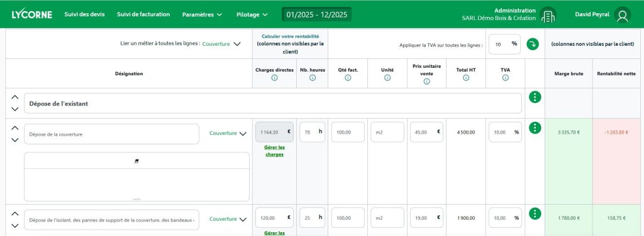Open Couverture dropdown on Dépose de la couverture

tap(228, 133)
